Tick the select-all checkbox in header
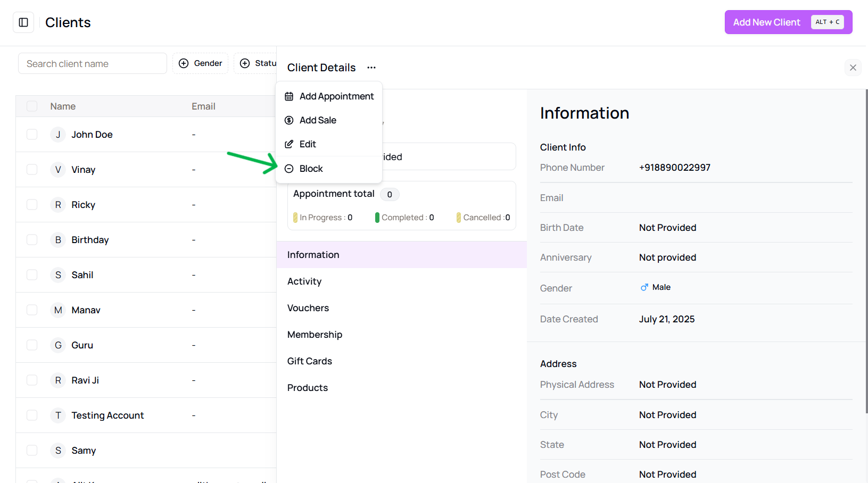This screenshot has height=483, width=868. point(32,106)
